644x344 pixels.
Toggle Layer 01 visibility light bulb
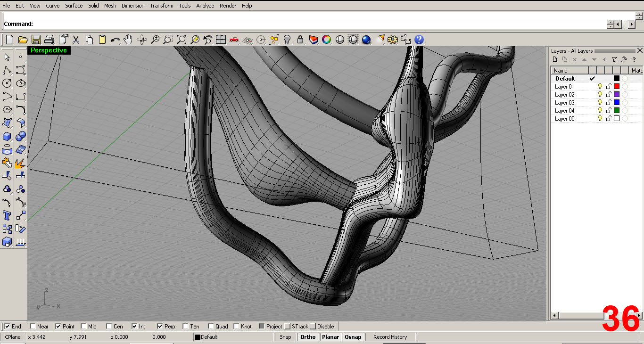coord(600,87)
